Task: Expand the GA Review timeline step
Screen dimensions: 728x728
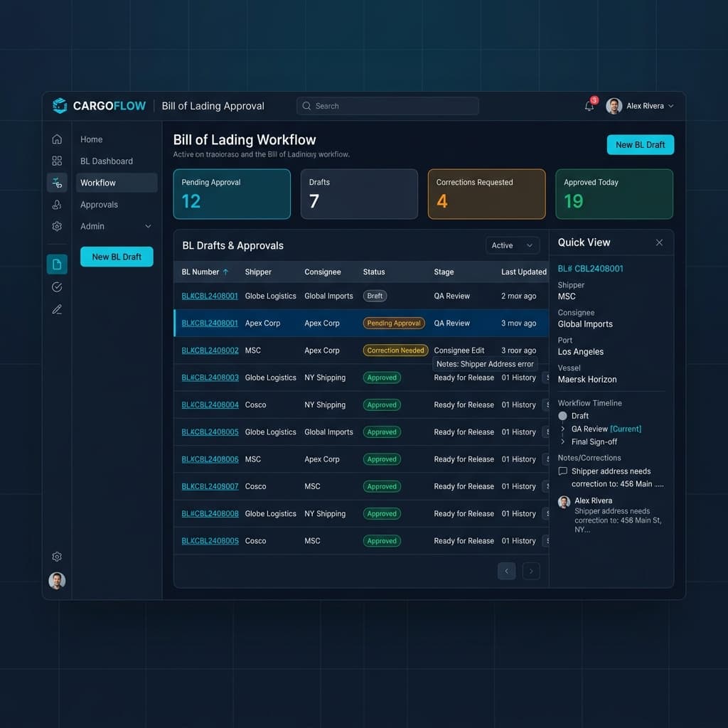Action: (x=563, y=429)
